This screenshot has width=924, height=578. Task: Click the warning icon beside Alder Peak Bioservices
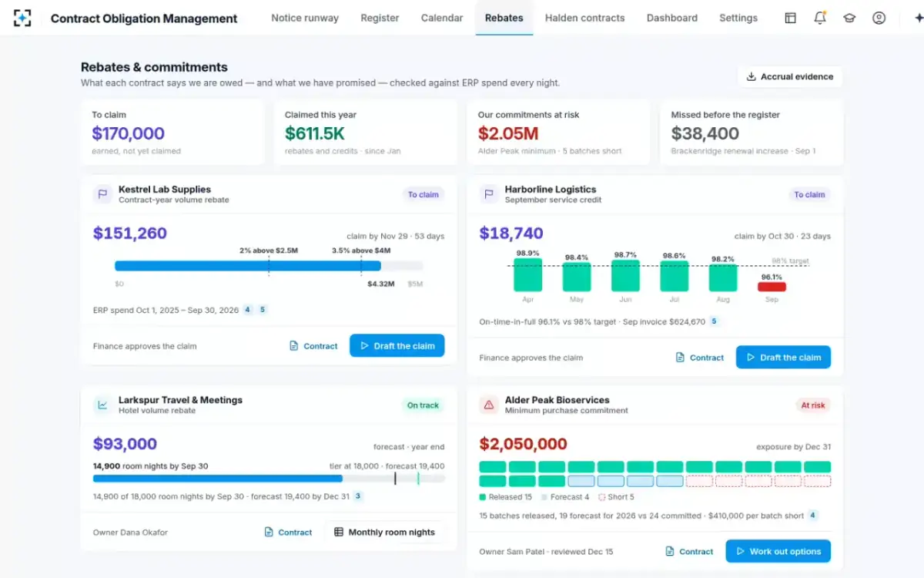[x=489, y=405]
